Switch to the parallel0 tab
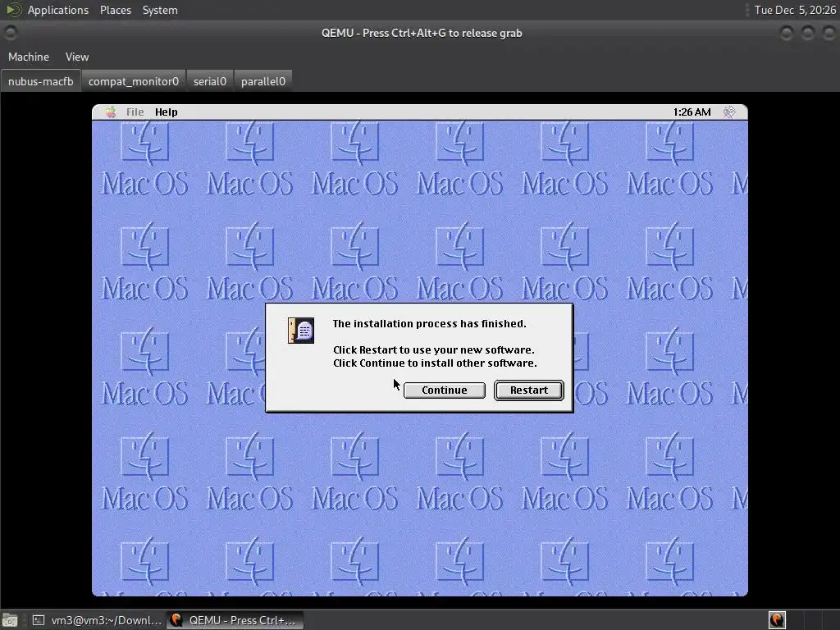Image resolution: width=840 pixels, height=630 pixels. pyautogui.click(x=263, y=81)
